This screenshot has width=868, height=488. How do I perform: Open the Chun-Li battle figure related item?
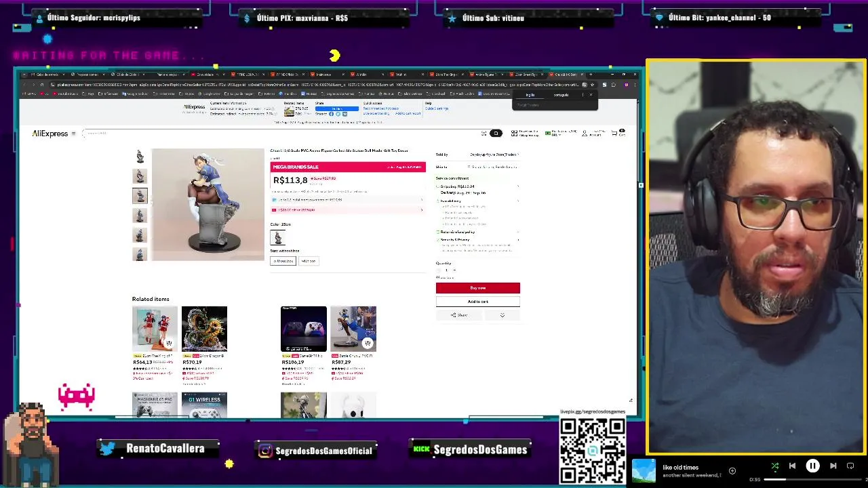pos(353,329)
